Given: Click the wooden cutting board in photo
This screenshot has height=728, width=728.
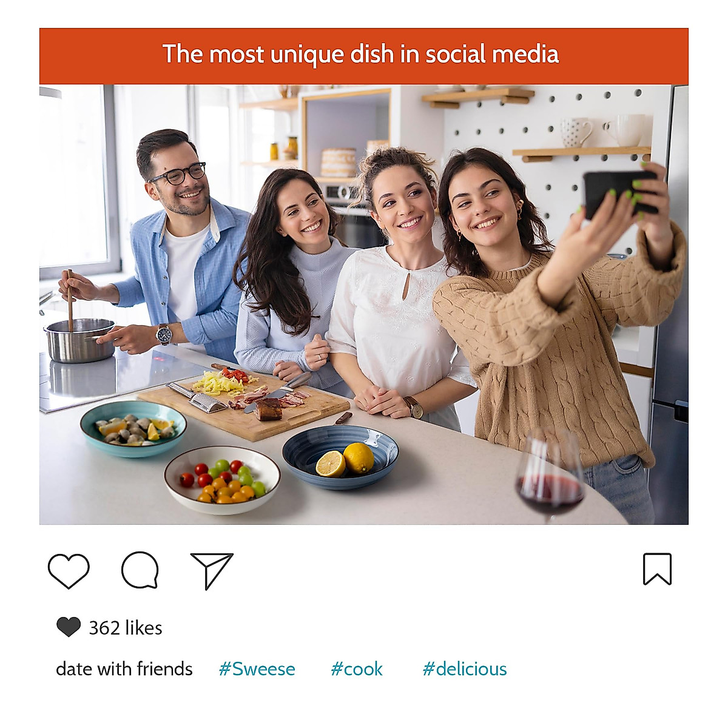Looking at the screenshot, I should point(244,403).
